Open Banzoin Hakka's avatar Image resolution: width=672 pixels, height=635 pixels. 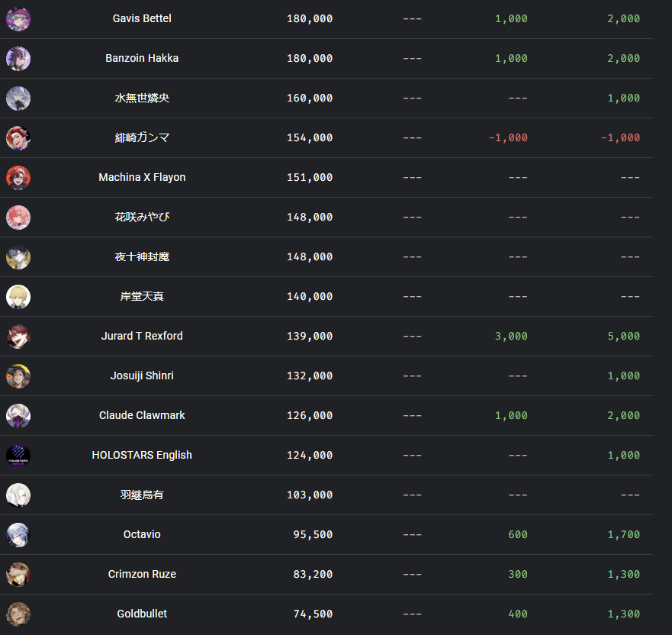[x=18, y=59]
